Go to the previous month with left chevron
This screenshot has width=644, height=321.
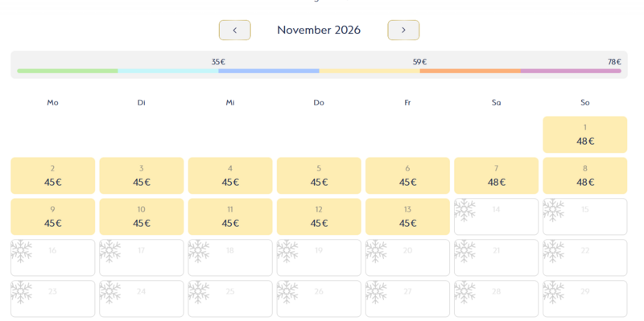234,30
